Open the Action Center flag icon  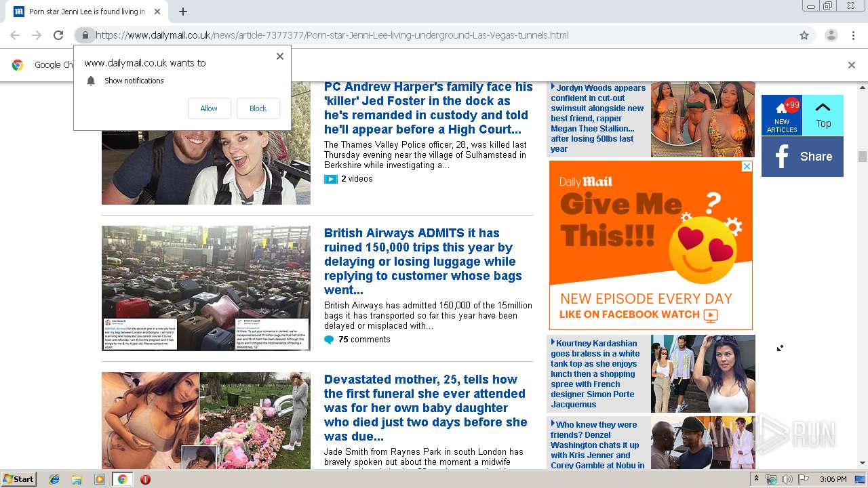pos(804,479)
